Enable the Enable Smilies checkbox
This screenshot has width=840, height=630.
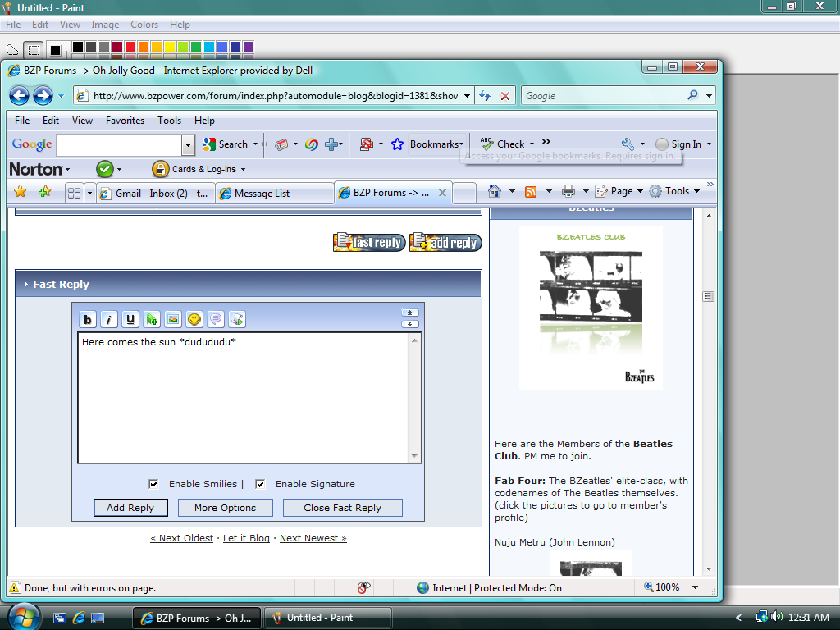click(153, 484)
